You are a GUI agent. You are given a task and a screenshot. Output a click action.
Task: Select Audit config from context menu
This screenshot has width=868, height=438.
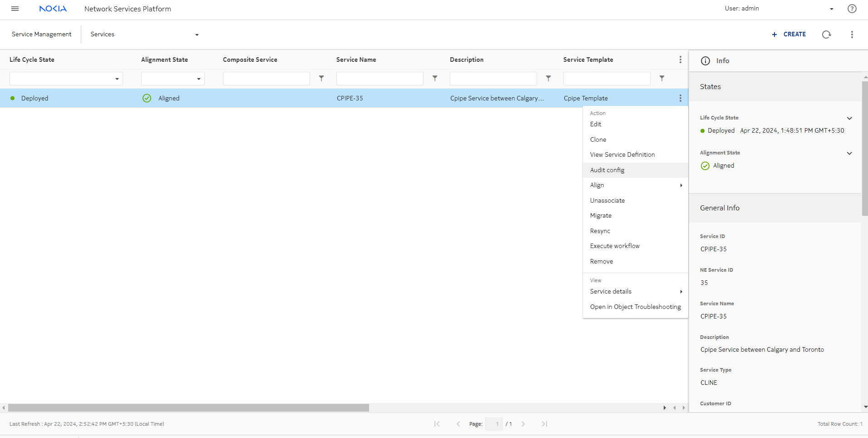607,170
